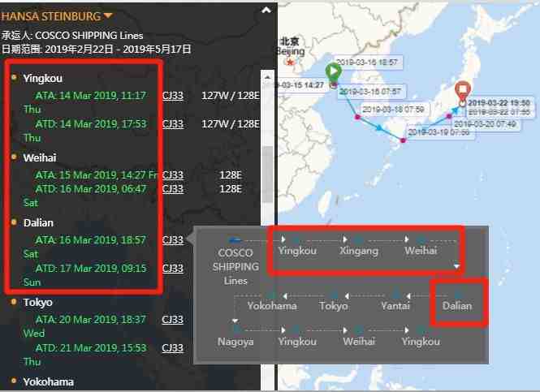
Task: Click the orange bullet beside Yingkou
Action: (x=15, y=78)
